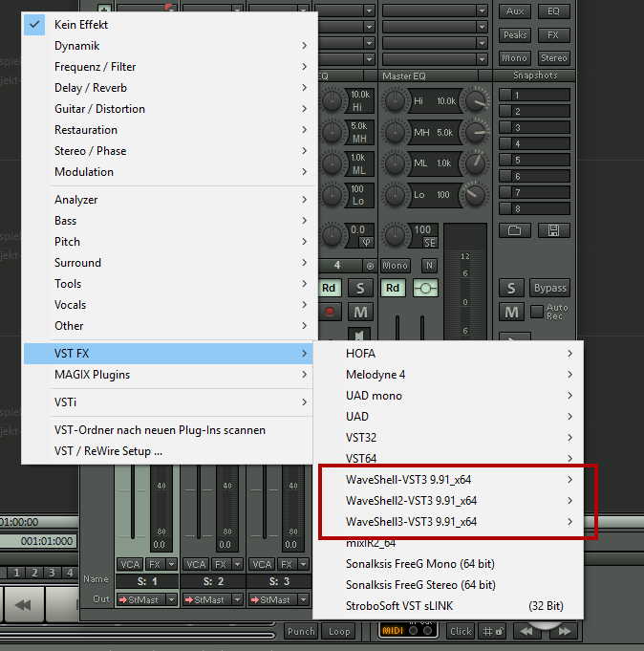Click the save snapshot floppy disk icon
The width and height of the screenshot is (644, 651).
click(x=553, y=230)
